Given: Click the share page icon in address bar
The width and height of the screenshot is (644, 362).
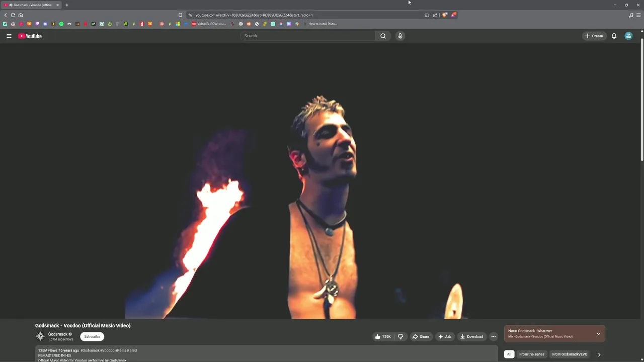Looking at the screenshot, I should coord(435,15).
